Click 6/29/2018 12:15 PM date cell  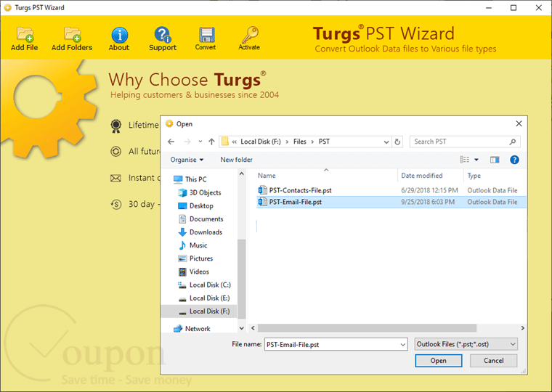click(x=429, y=190)
